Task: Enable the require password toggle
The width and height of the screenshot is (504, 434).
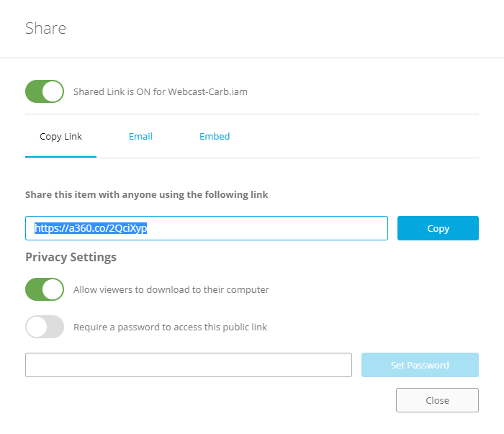Action: tap(45, 327)
